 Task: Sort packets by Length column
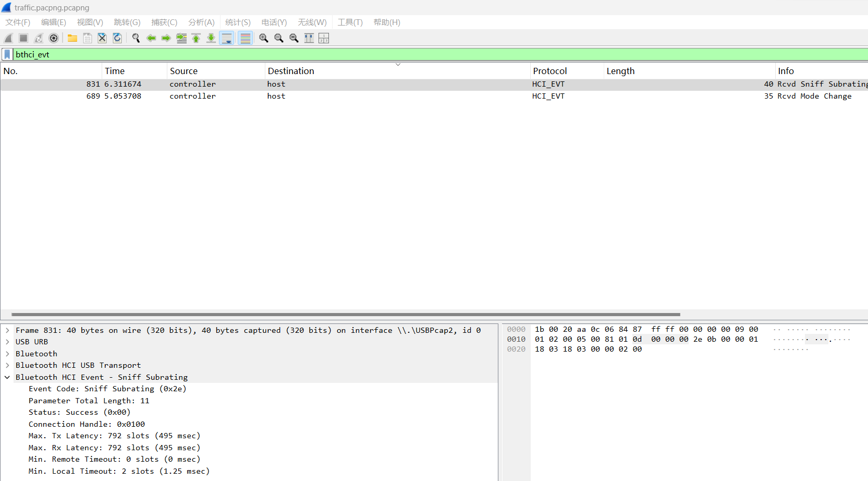(689, 71)
